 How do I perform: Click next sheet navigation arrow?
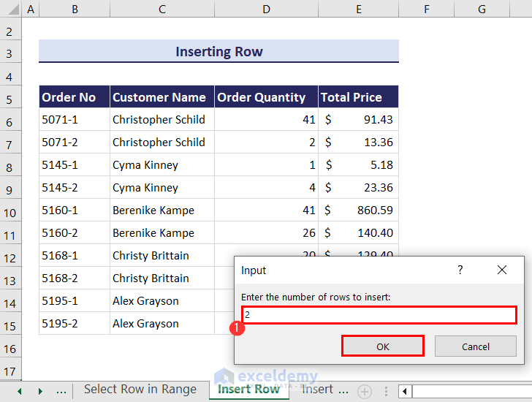[x=39, y=391]
